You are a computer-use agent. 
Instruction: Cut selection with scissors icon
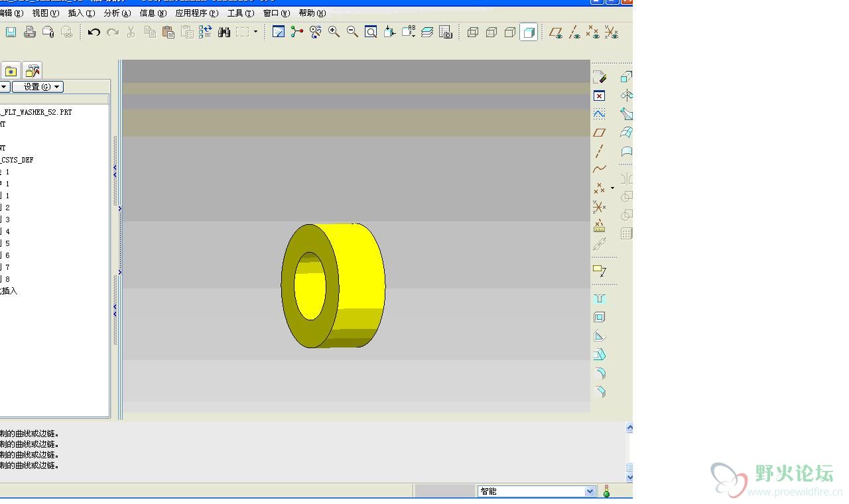[131, 32]
